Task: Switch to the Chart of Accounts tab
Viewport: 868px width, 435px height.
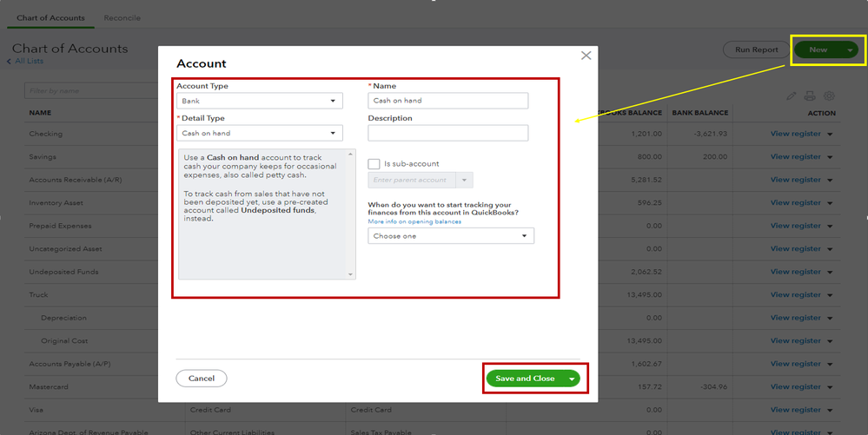Action: (50, 17)
